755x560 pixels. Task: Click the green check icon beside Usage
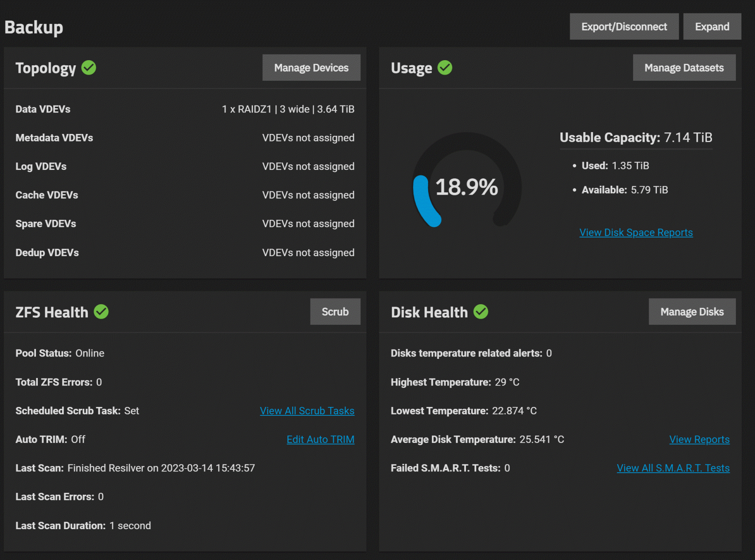(445, 68)
